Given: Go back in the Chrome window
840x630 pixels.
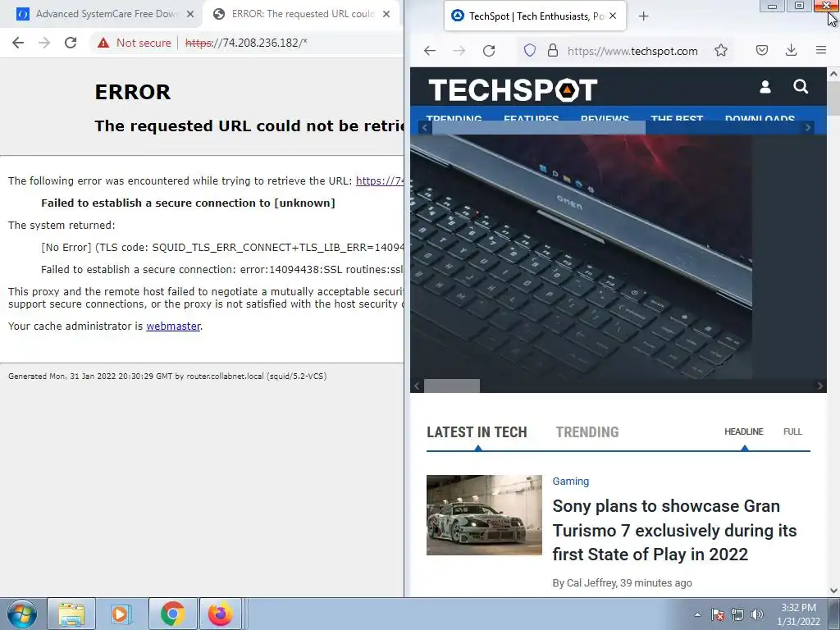Looking at the screenshot, I should (18, 43).
